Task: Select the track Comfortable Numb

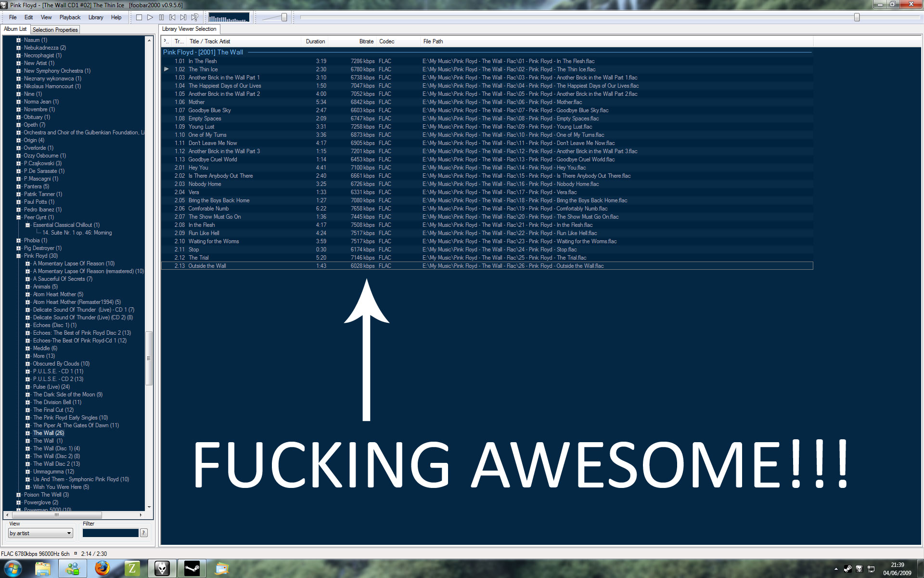Action: click(x=208, y=209)
